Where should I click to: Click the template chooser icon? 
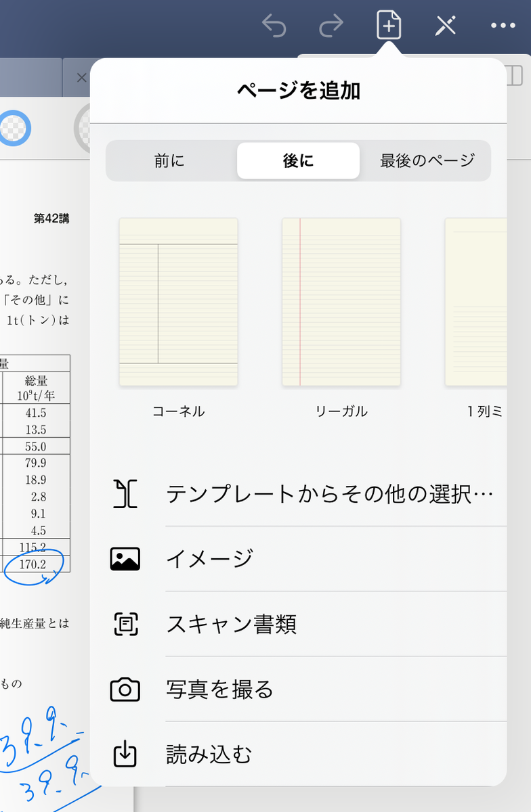coord(125,494)
